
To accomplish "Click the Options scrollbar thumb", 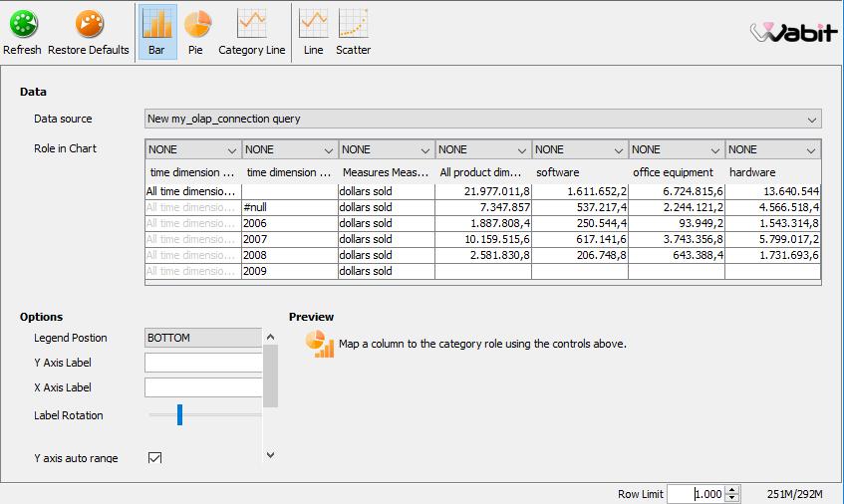I will pyautogui.click(x=271, y=376).
